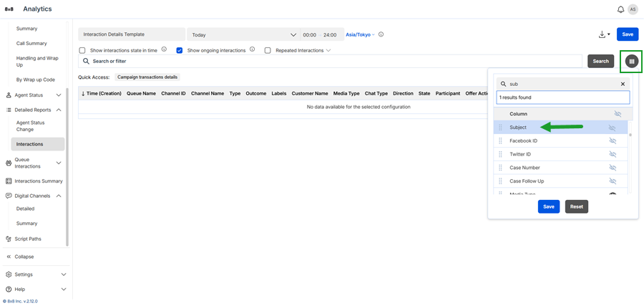Open the column customization icon
The image size is (644, 306).
pyautogui.click(x=631, y=62)
